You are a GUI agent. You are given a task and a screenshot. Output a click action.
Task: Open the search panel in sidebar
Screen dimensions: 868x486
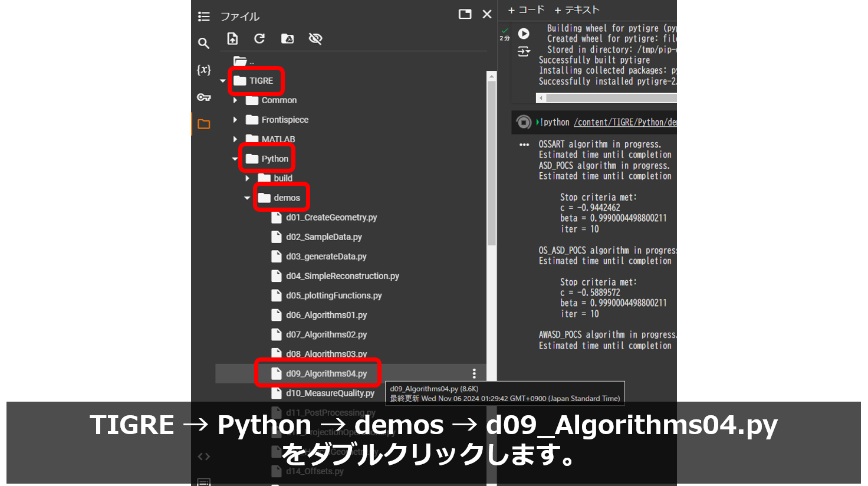click(x=203, y=43)
